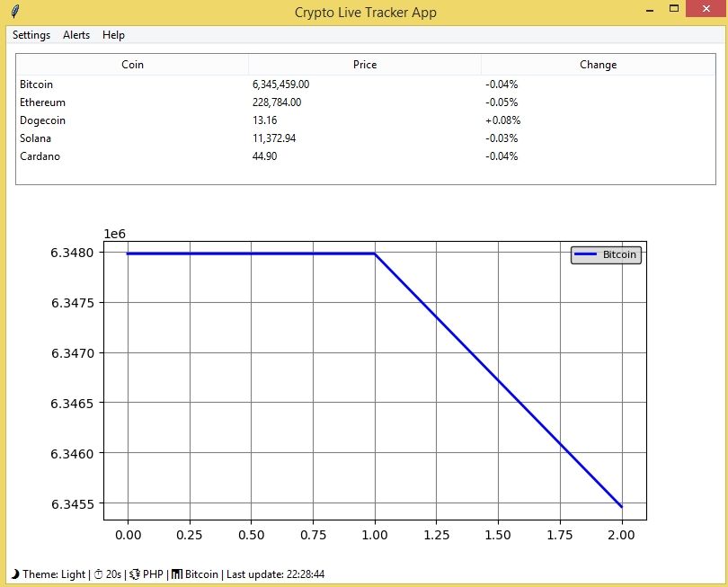This screenshot has height=587, width=728.
Task: Click Solana change -0.03%
Action: click(x=502, y=138)
